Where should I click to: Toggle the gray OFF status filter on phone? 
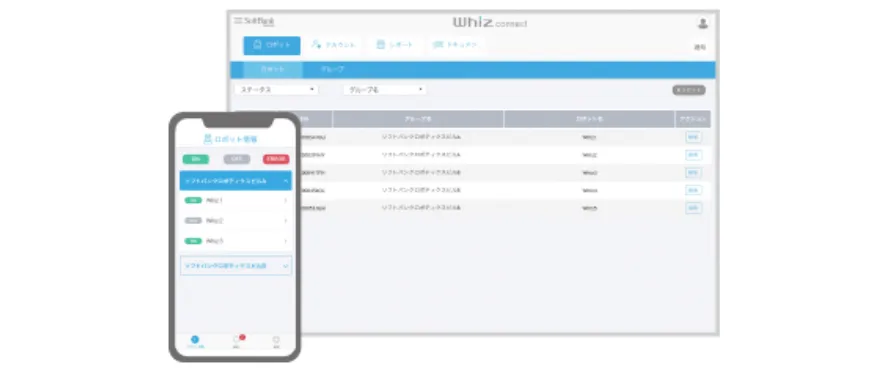pos(237,159)
